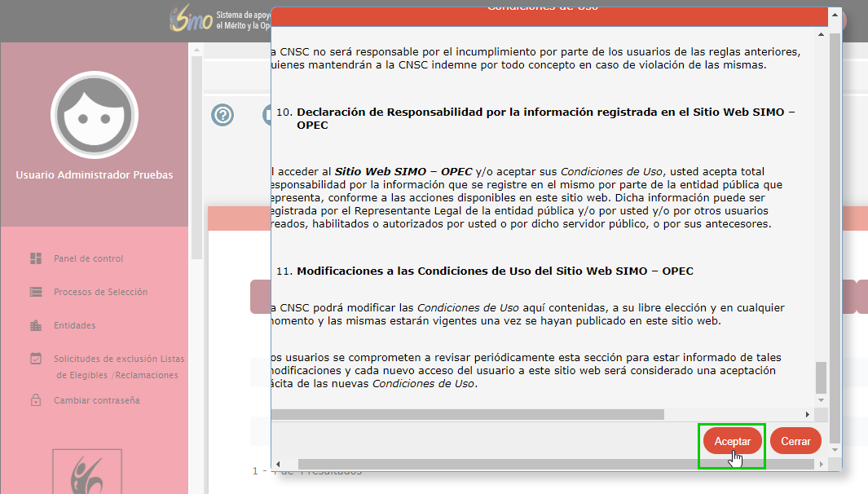Click the CNSC logo thumbnail below sidebar menu
Image resolution: width=868 pixels, height=494 pixels.
(87, 471)
